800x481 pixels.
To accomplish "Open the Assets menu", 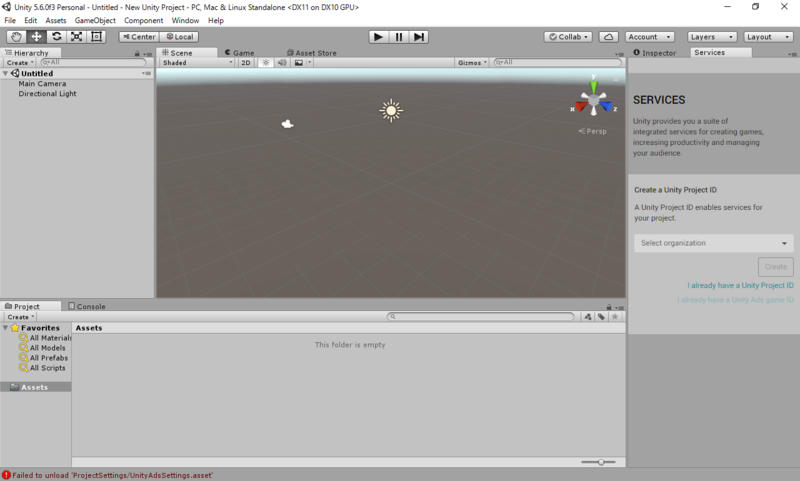I will 56,20.
